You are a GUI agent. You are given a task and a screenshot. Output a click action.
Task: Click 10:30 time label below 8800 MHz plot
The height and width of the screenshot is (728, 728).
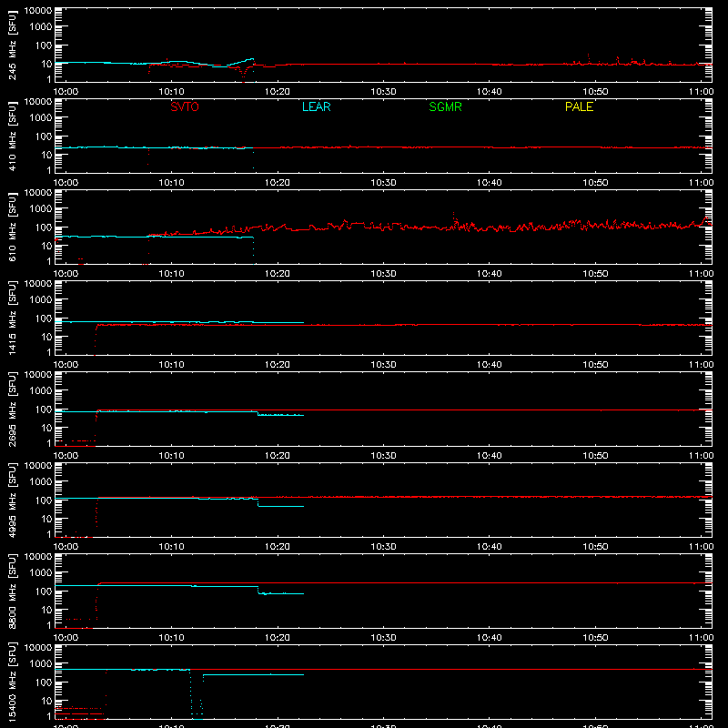tap(383, 638)
